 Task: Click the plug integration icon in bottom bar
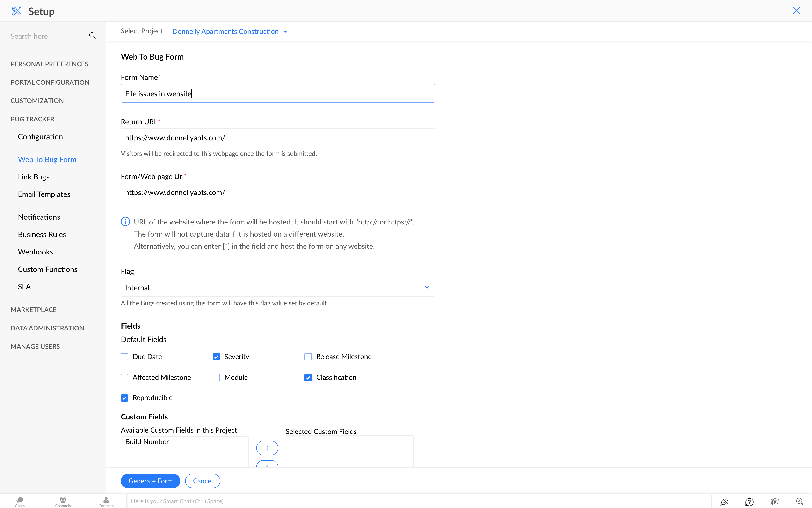pyautogui.click(x=724, y=502)
